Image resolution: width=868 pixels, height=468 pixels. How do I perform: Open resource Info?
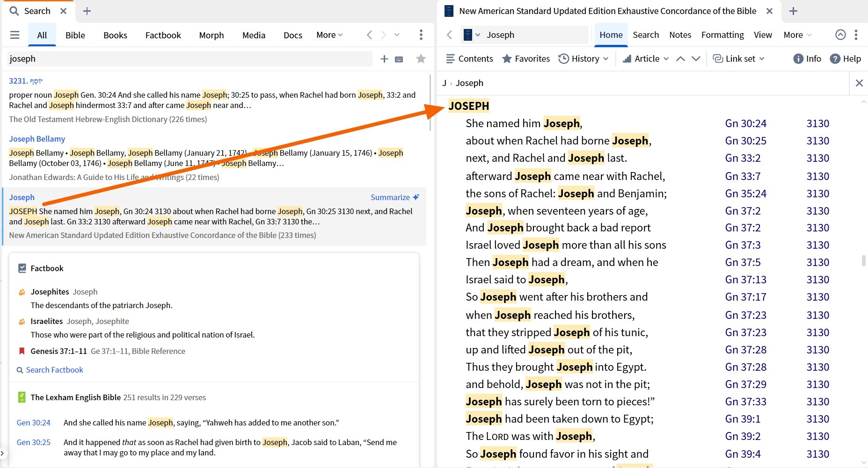click(807, 59)
